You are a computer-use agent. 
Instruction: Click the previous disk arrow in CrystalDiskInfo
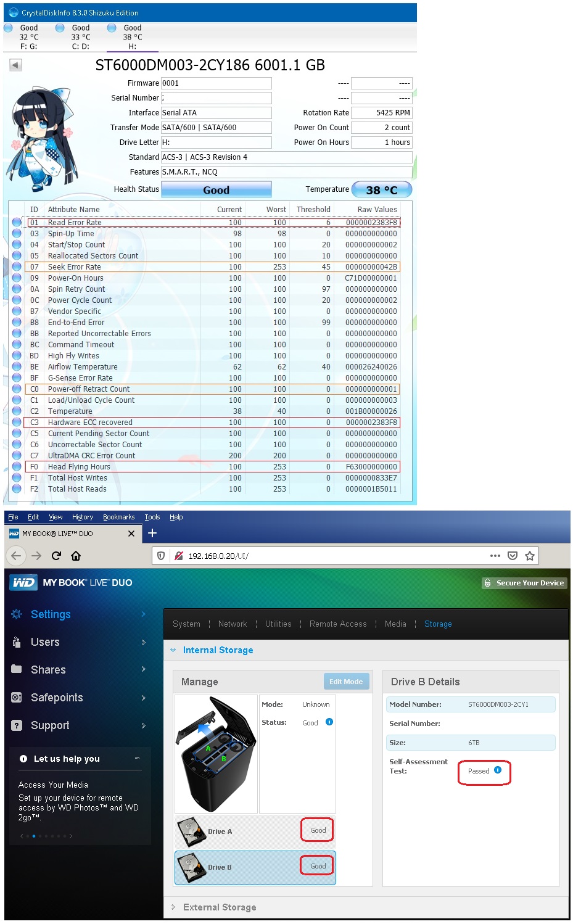(x=16, y=65)
